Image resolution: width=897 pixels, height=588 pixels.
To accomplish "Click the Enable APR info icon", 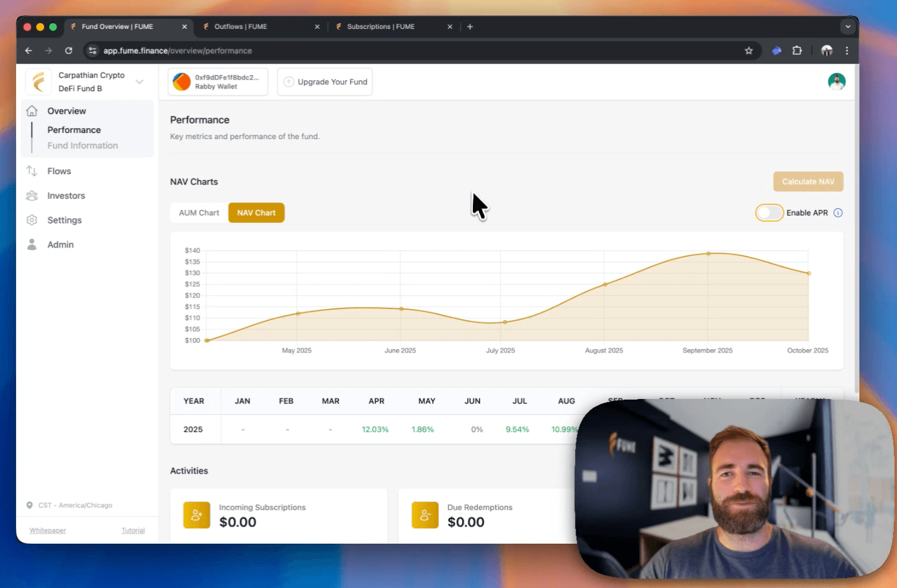I will coord(838,213).
